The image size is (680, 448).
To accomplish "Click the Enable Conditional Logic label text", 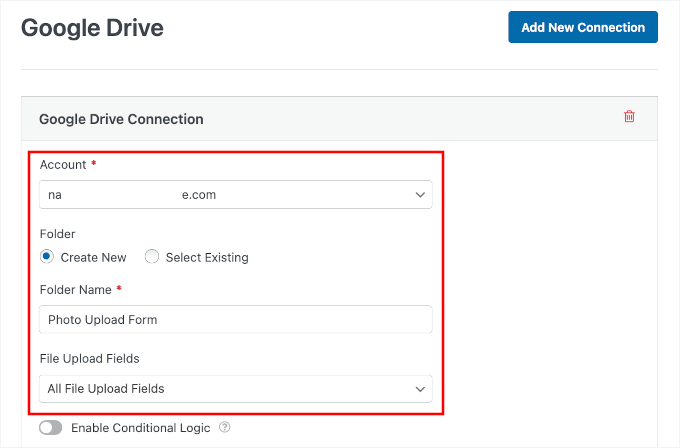I will (x=140, y=428).
